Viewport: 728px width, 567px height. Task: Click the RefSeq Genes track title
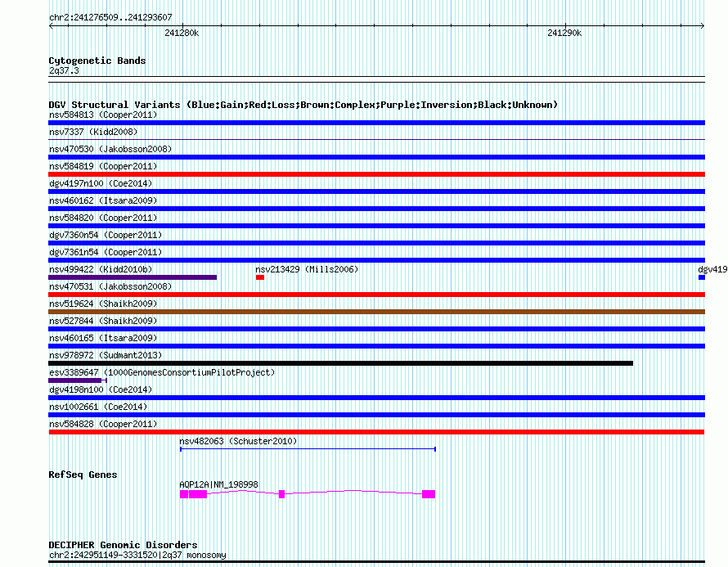pyautogui.click(x=83, y=475)
